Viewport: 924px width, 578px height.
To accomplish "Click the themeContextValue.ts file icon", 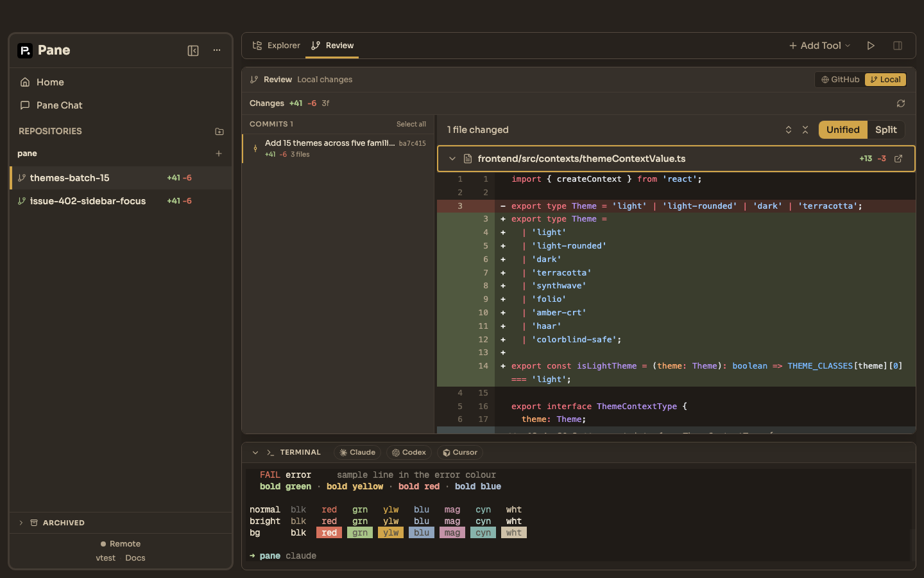I will coord(468,159).
